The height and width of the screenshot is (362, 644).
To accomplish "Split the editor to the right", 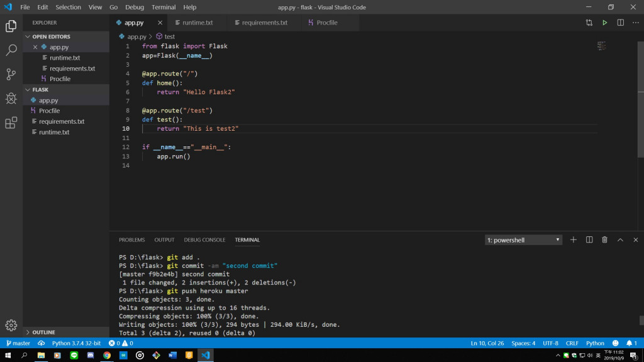I will pos(620,23).
